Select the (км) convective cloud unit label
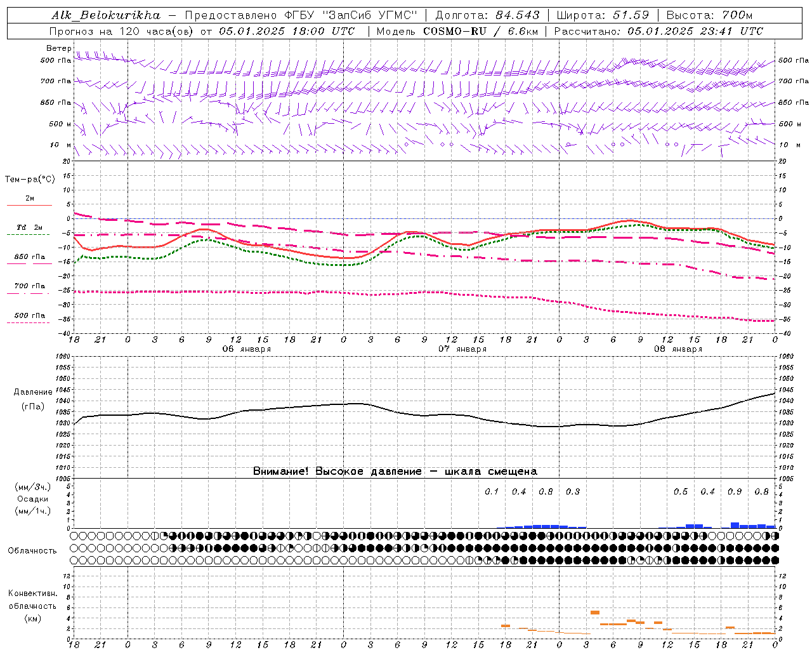This screenshot has width=812, height=650. 32,618
